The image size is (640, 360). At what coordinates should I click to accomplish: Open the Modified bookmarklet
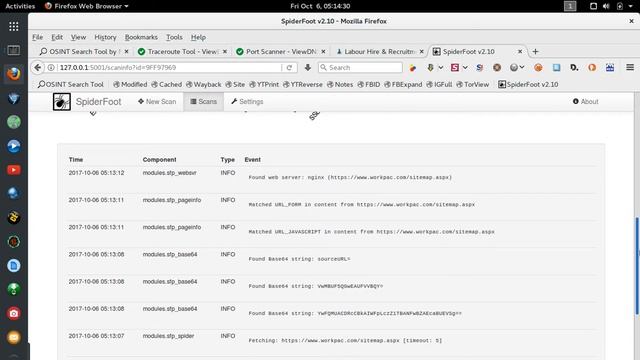(130, 84)
